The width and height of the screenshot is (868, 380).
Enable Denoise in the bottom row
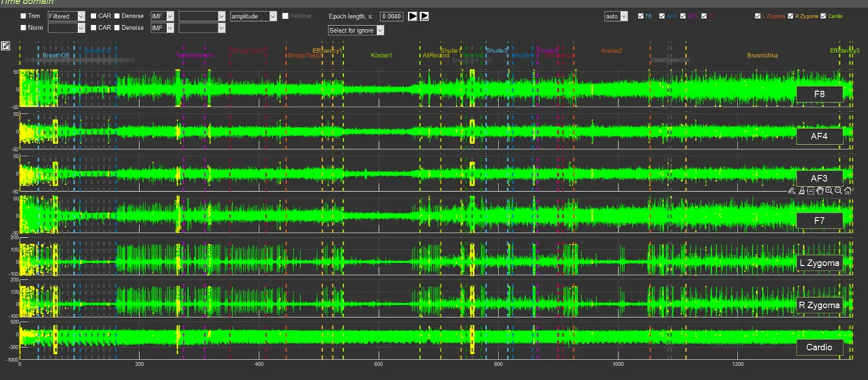(x=117, y=28)
